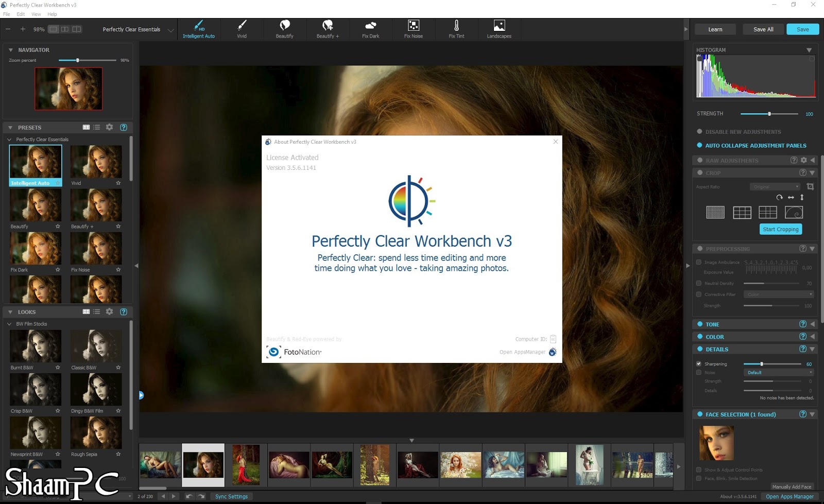Select the golden spiral crop overlay
This screenshot has height=504, width=824.
794,212
